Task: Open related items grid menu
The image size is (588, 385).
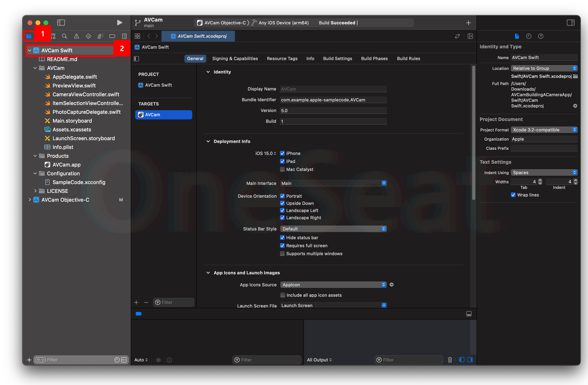Action: click(x=137, y=36)
